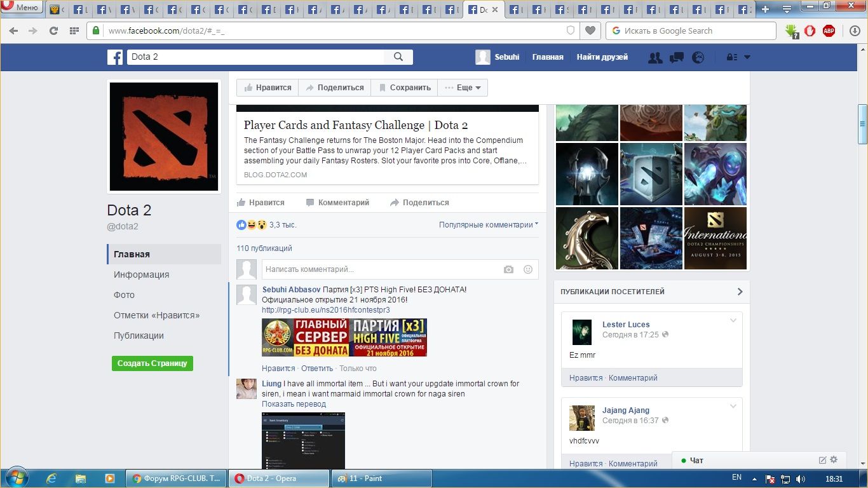Open the notifications globe icon
The width and height of the screenshot is (868, 488).
point(698,57)
